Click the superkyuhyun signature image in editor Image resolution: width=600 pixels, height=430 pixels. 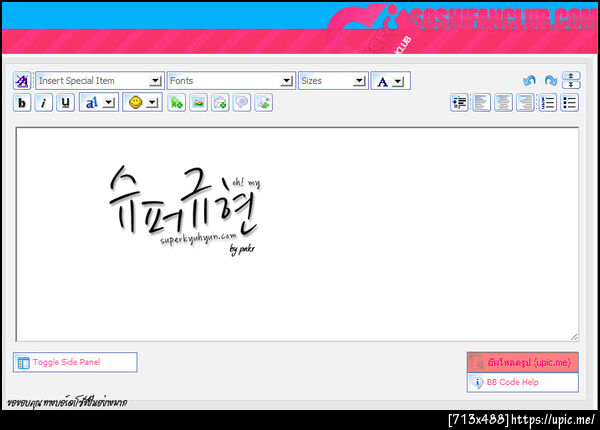[x=185, y=210]
